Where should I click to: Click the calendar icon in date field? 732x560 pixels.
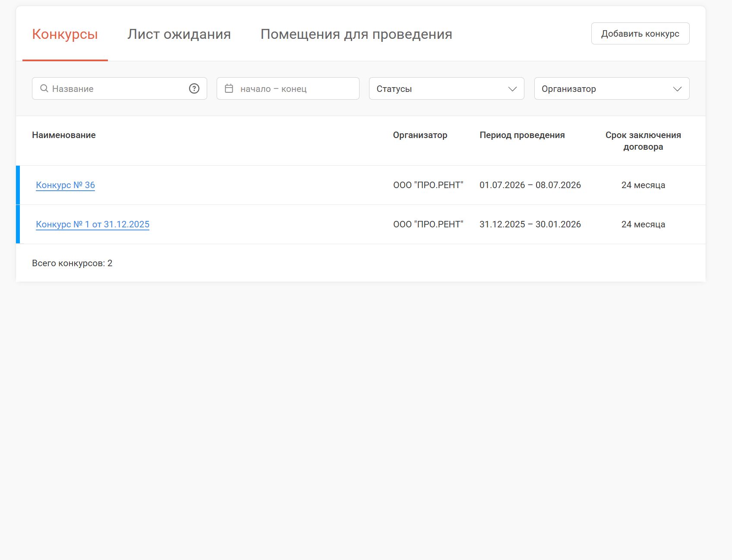tap(229, 88)
